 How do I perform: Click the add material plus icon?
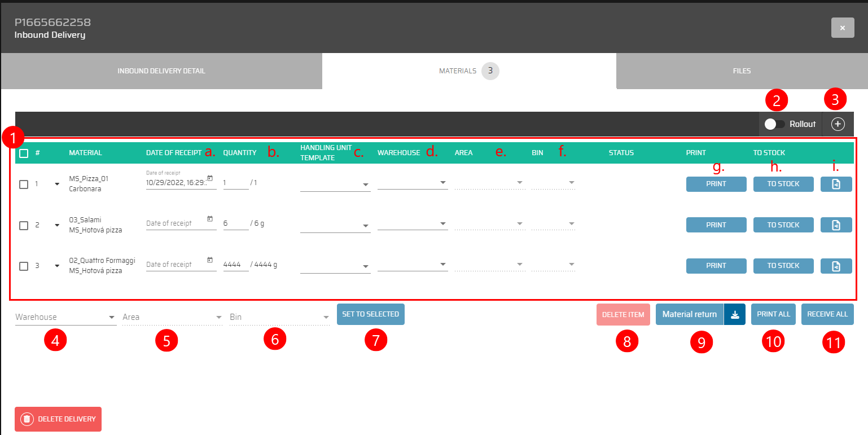pyautogui.click(x=838, y=124)
